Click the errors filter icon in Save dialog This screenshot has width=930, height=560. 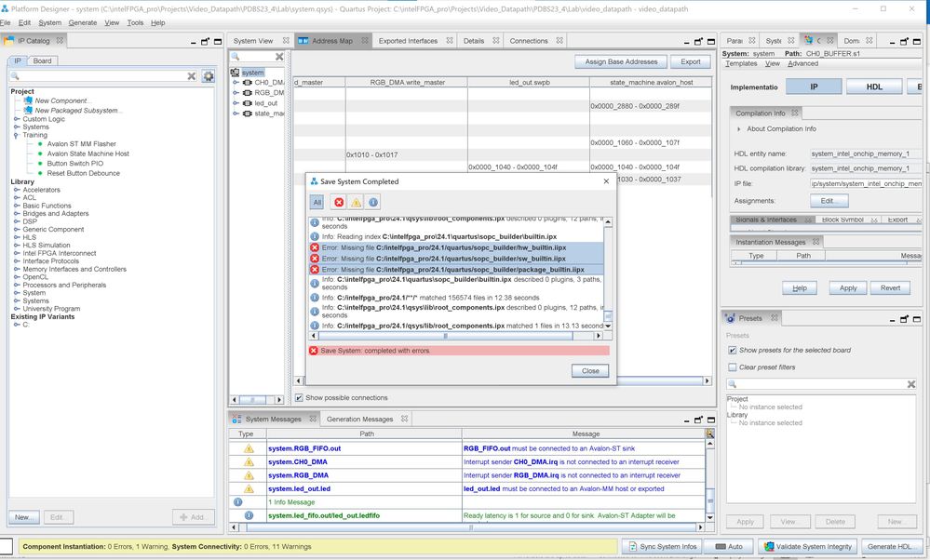pyautogui.click(x=339, y=202)
